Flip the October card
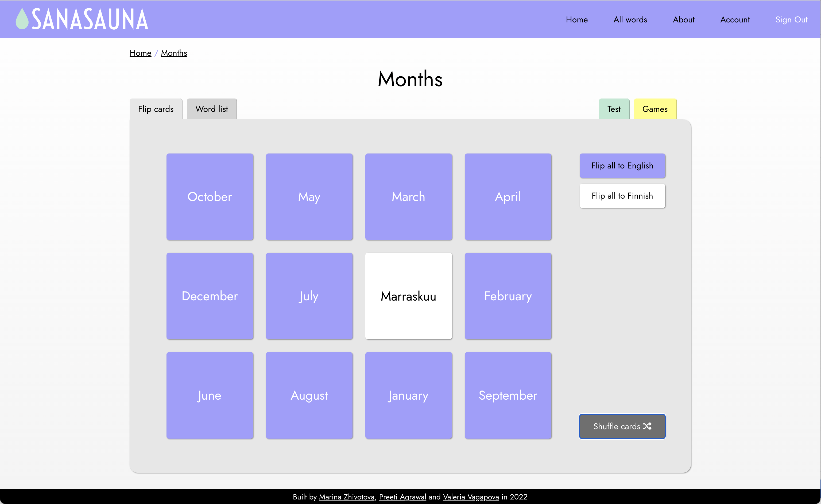Screen dimensions: 821x504 click(210, 197)
